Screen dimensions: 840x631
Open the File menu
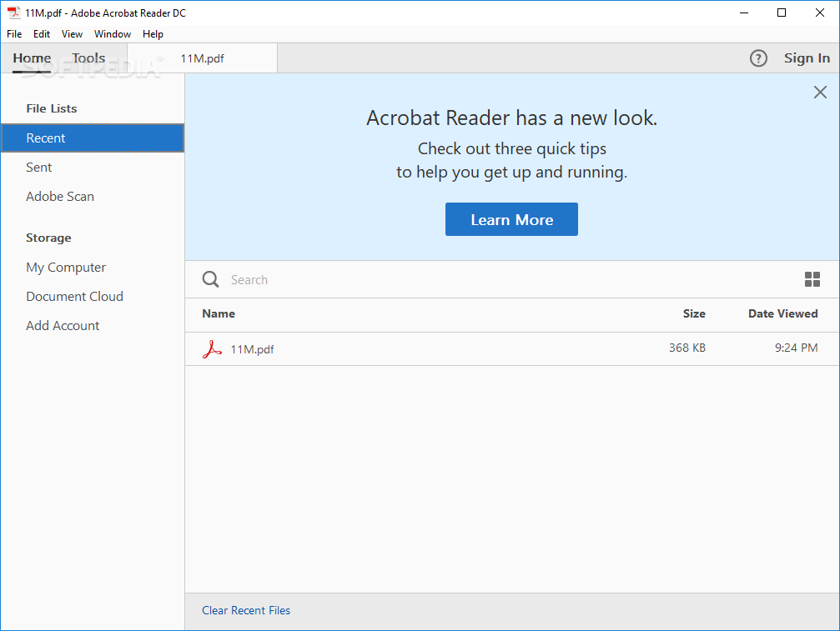(x=14, y=34)
